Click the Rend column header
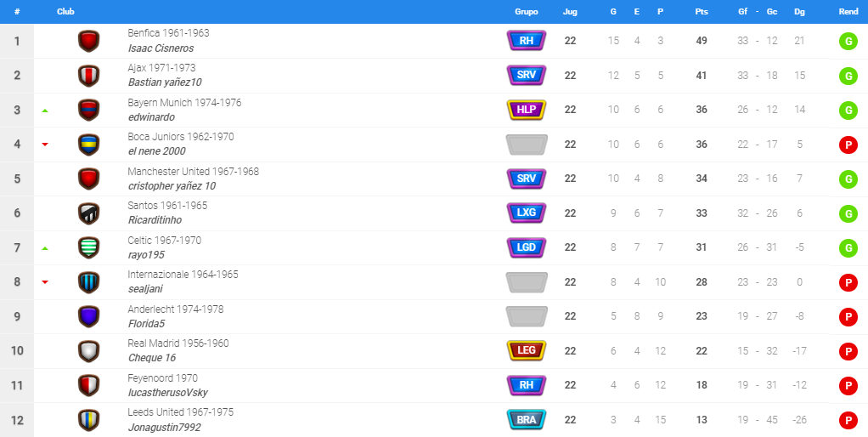 click(848, 12)
